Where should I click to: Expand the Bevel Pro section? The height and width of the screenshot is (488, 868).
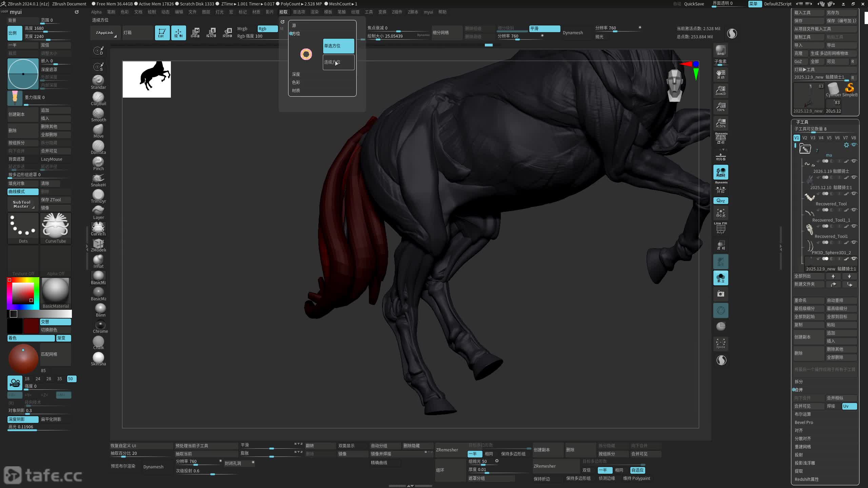[804, 422]
